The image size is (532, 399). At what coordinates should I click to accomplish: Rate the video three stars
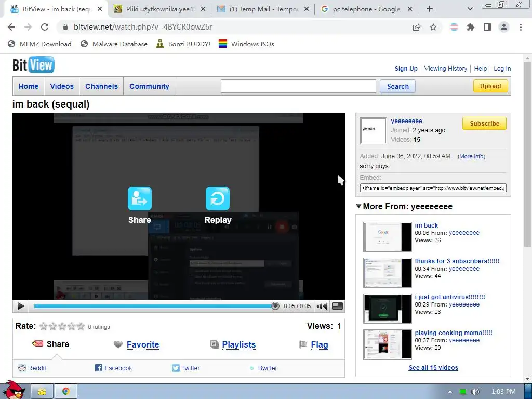62,326
